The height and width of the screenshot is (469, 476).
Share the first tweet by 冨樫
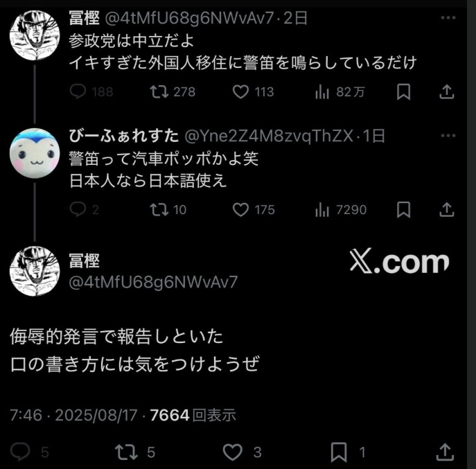(447, 91)
